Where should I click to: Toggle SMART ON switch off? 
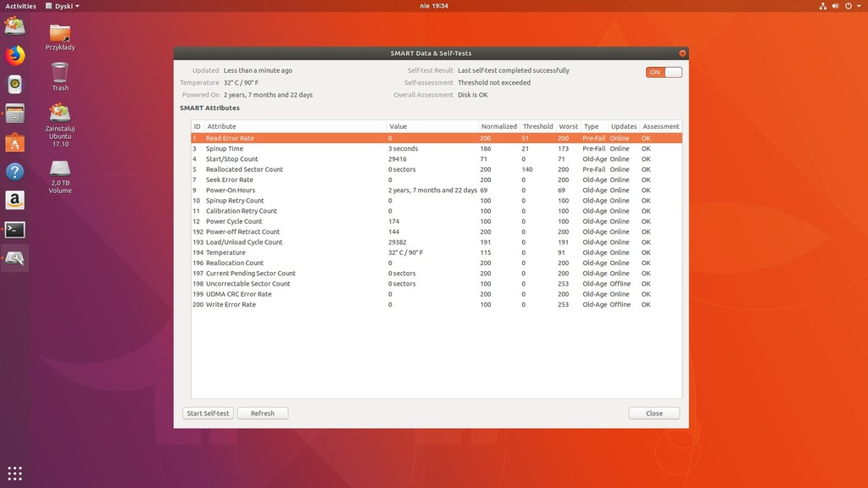point(663,72)
